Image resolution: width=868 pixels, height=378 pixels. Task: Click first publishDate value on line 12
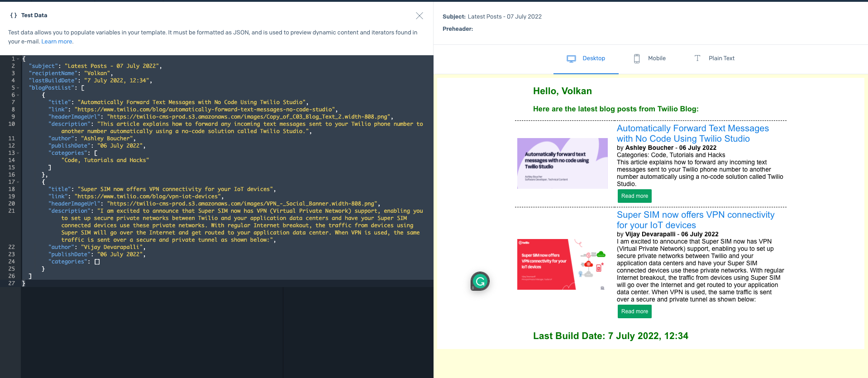[120, 146]
